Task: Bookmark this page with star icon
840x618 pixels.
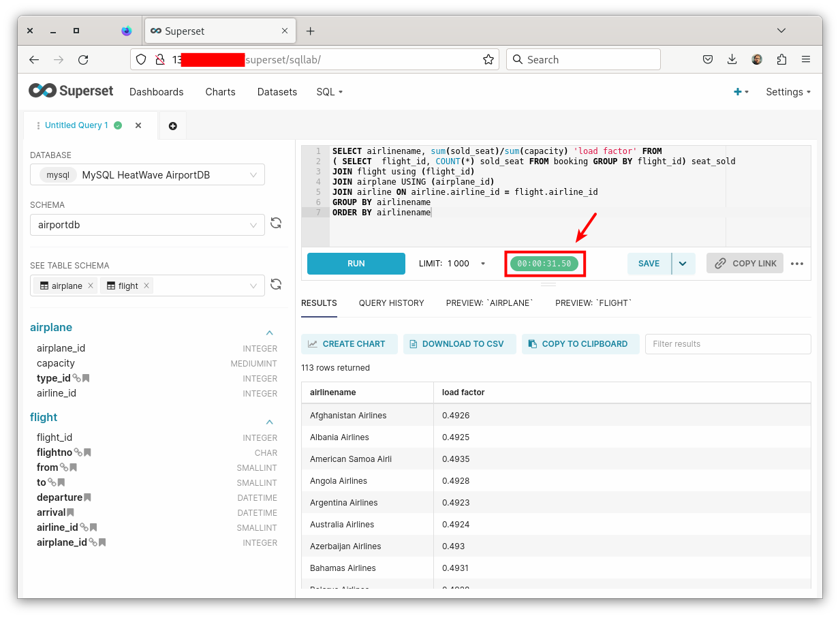Action: point(488,59)
